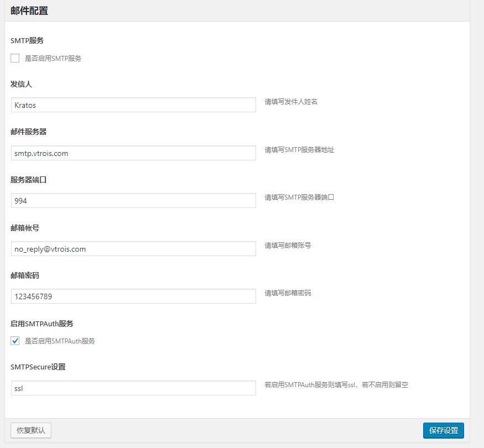Click the 是否启用SMTPAuth服务 checkbox label text
Viewport: 484px width, 448px height.
point(60,341)
